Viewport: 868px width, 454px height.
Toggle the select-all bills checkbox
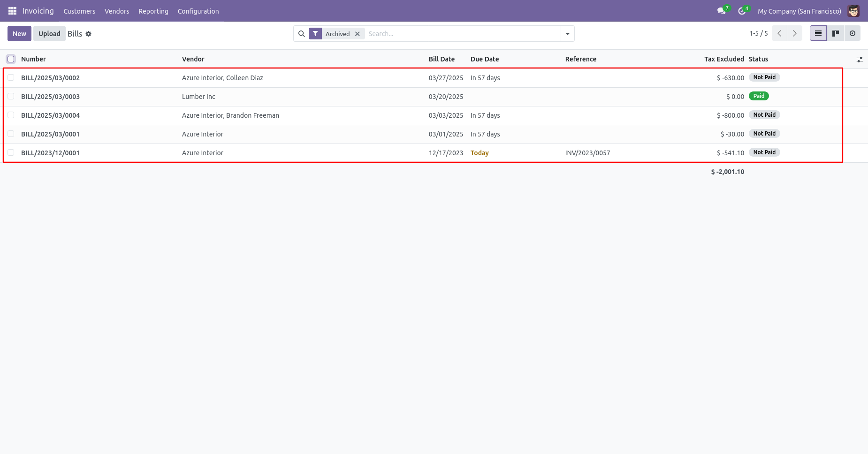click(11, 59)
